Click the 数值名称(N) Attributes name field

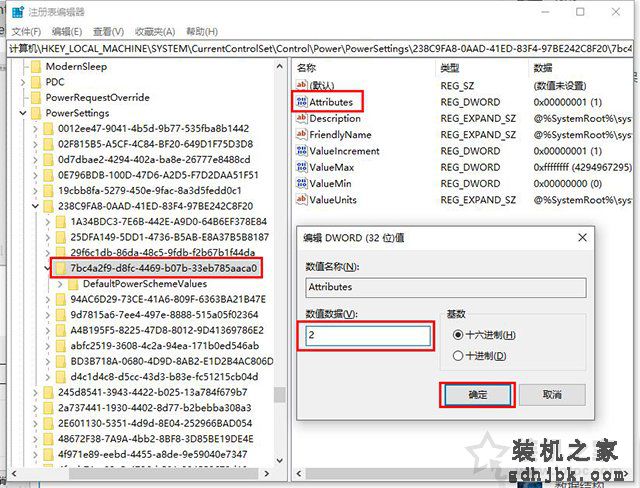point(446,287)
